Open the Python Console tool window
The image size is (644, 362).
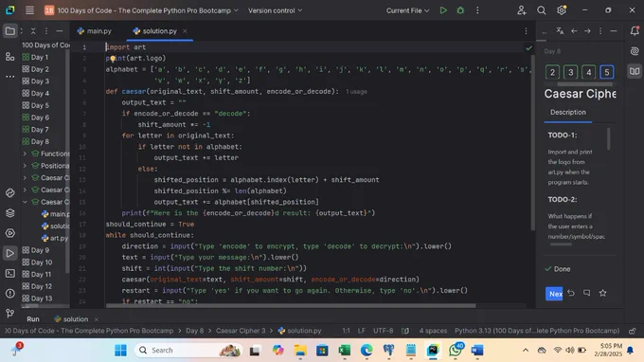[x=10, y=192]
